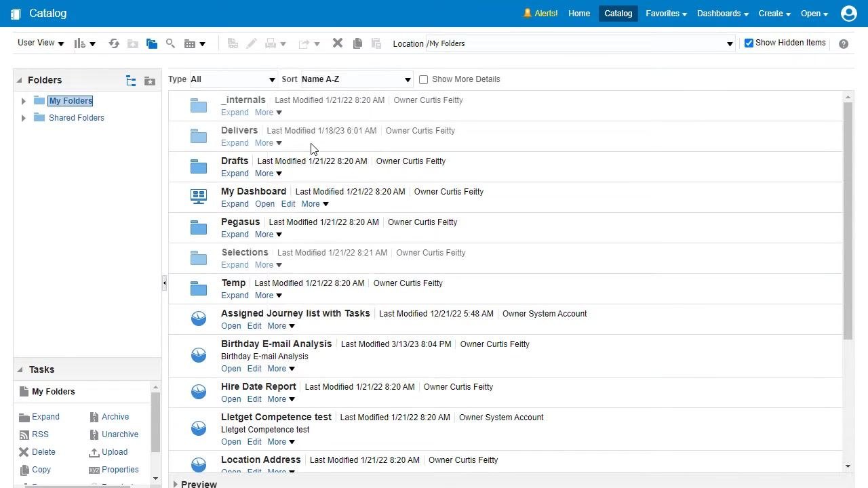Toggle the folders pane using the blue folders icon

(152, 43)
